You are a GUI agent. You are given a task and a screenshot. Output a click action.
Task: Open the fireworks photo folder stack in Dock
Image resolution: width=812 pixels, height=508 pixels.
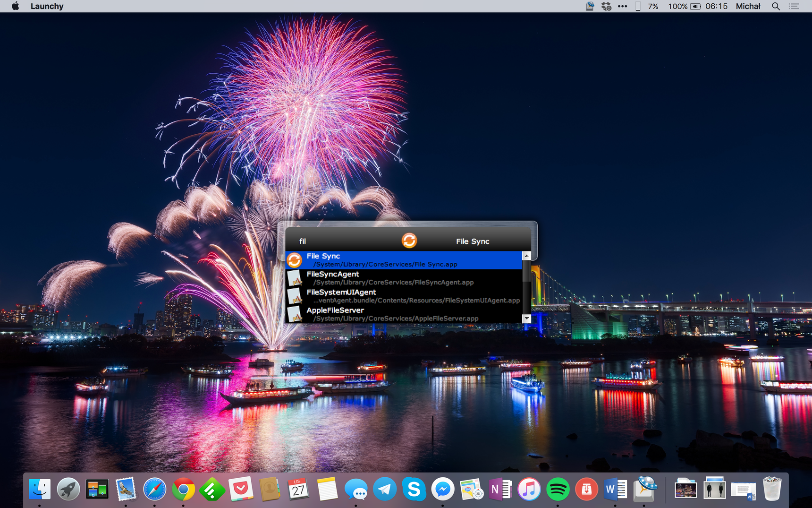[685, 489]
